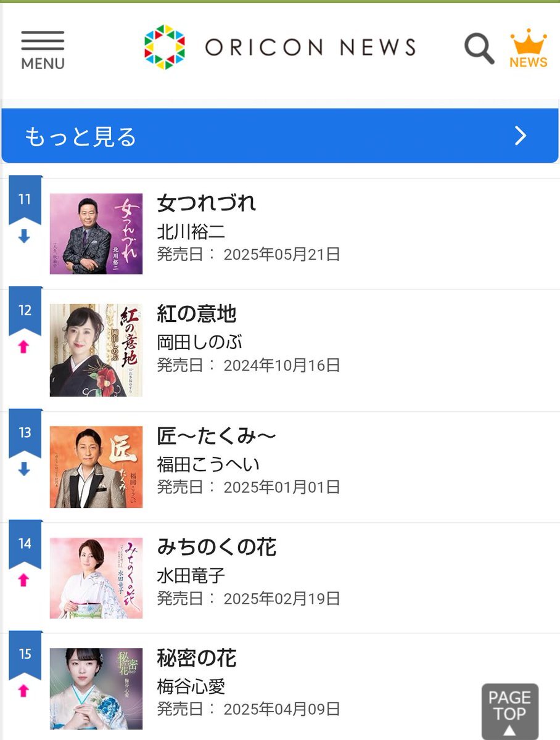This screenshot has height=740, width=560.
Task: Select the 秘密の花 song title
Action: (x=197, y=658)
